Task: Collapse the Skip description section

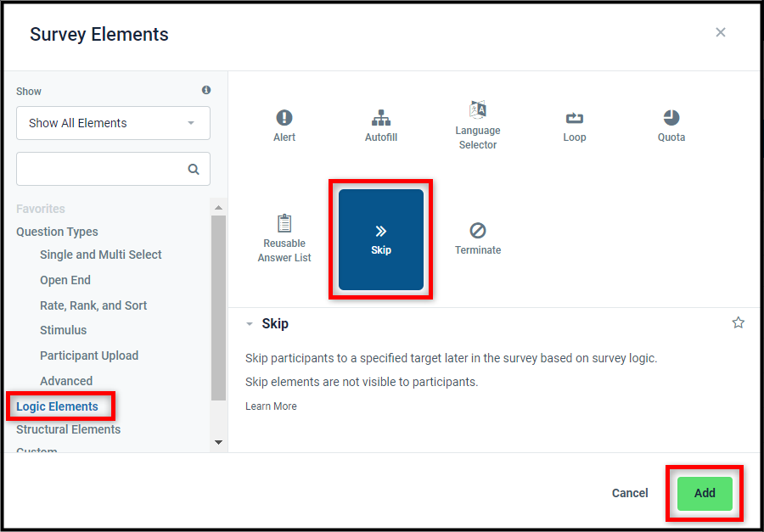Action: point(250,324)
